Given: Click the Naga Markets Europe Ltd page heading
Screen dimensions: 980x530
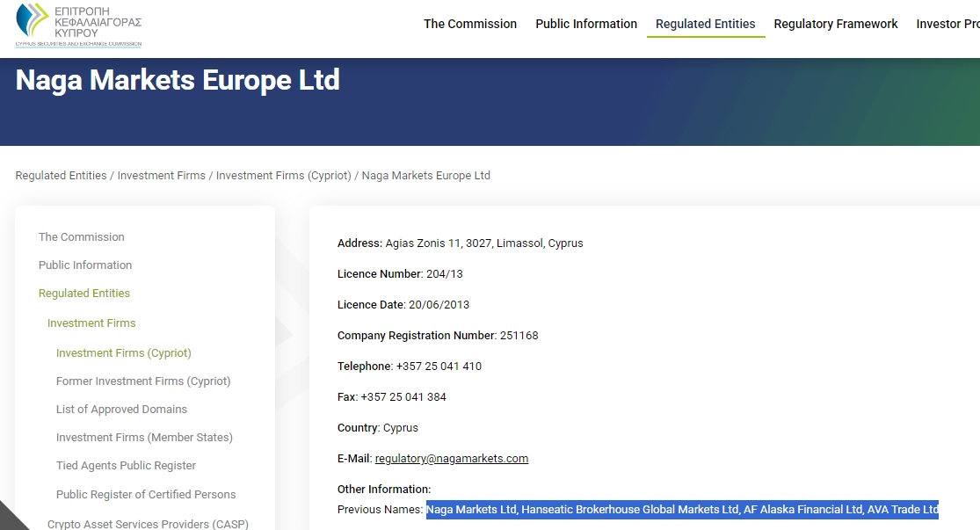Looking at the screenshot, I should coord(178,80).
